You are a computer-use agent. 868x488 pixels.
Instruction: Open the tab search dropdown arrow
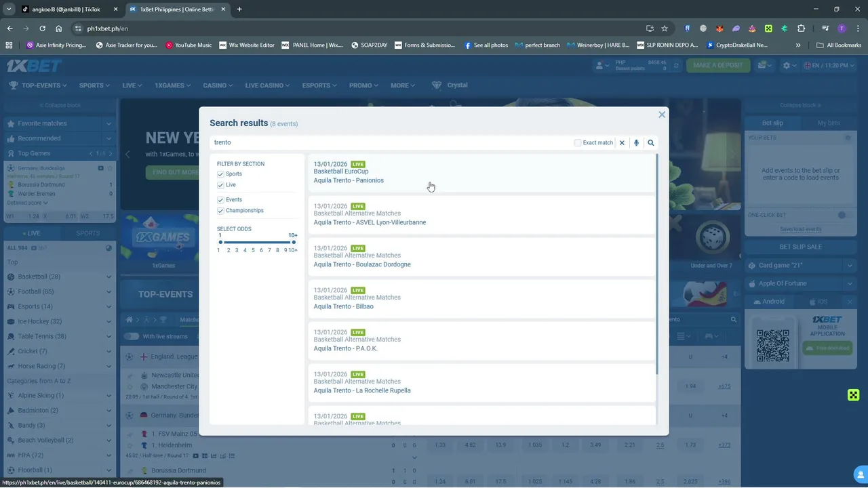coord(8,9)
